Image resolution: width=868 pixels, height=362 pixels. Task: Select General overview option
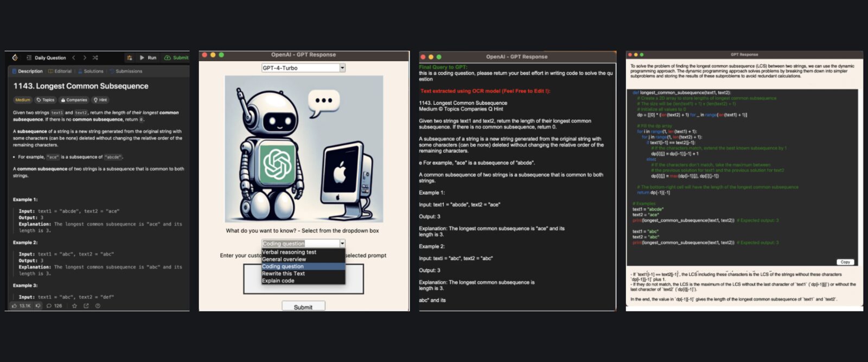click(303, 259)
